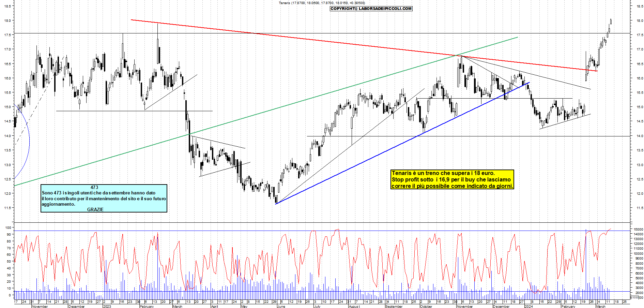Click the '14.0' value on the right price axis
644x308 pixels.
click(640, 136)
